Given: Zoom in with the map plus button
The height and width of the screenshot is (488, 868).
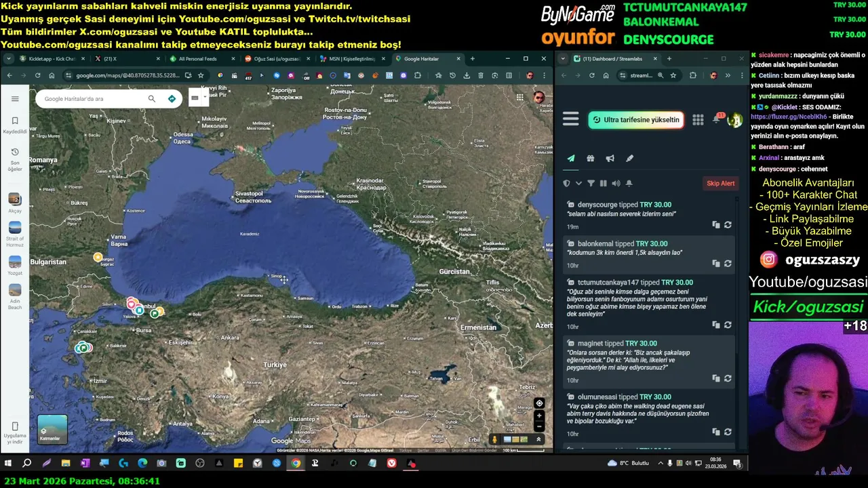Looking at the screenshot, I should tap(539, 415).
